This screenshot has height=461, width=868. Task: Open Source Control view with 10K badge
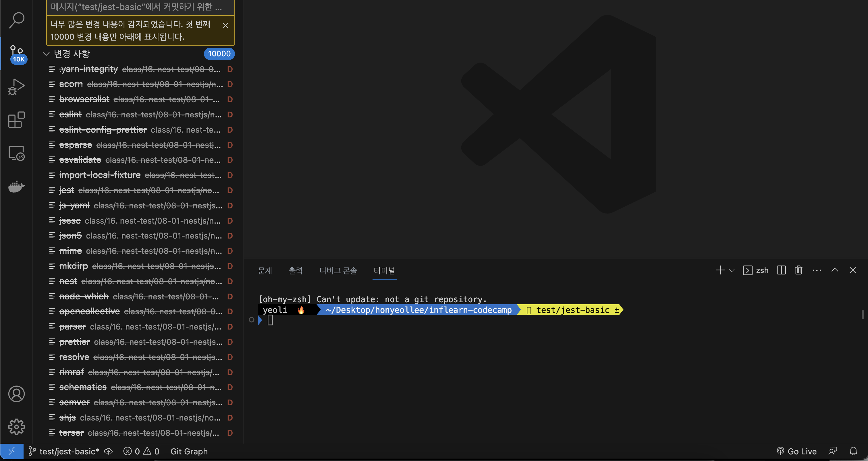point(17,54)
